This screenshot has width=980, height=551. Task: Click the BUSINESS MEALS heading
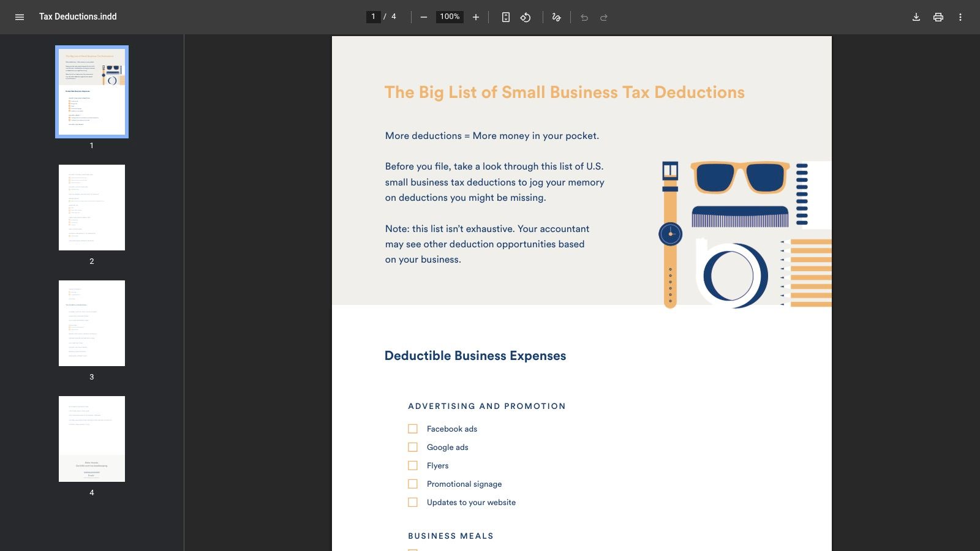(451, 536)
